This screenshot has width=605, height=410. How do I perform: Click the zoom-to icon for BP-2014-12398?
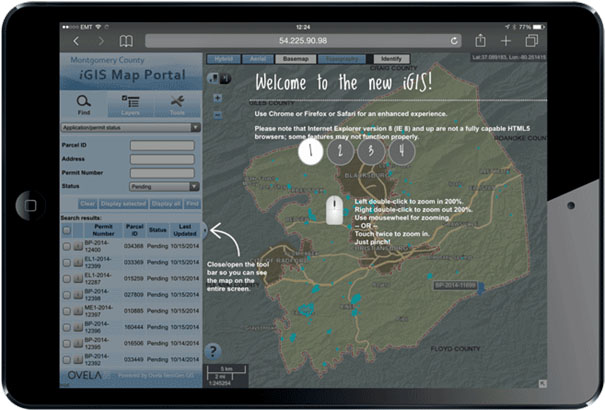(x=78, y=295)
